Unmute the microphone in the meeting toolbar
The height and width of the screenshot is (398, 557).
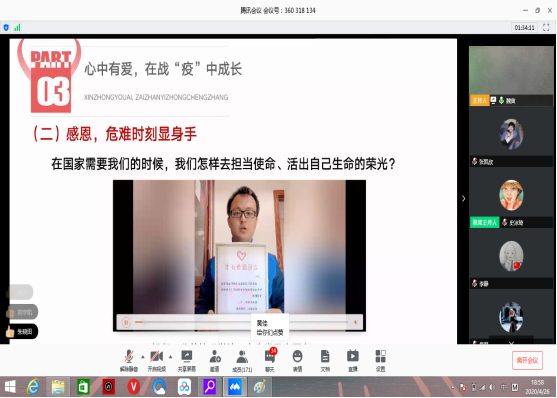click(129, 360)
